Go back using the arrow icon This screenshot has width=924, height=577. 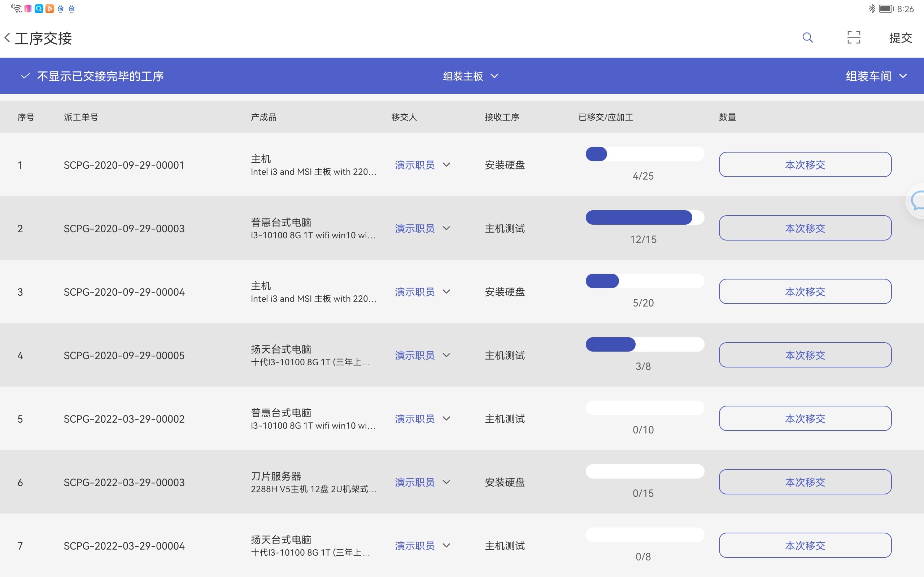7,38
